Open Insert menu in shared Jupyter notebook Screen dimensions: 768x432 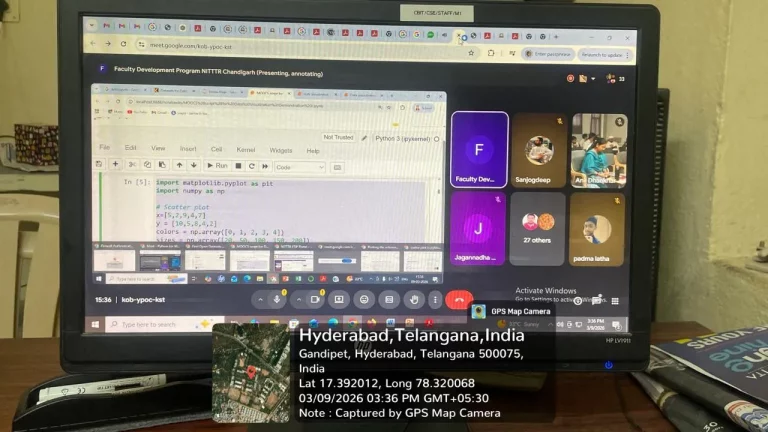[188, 148]
